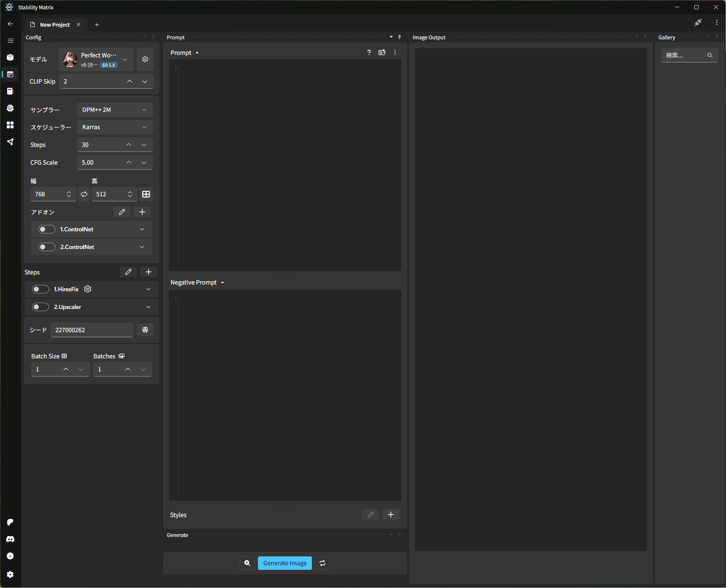726x588 pixels.
Task: Click the seed input field
Action: tap(92, 330)
